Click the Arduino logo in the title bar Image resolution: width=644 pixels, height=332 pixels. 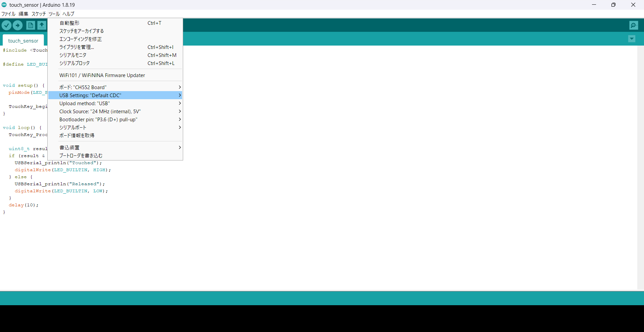pyautogui.click(x=4, y=5)
